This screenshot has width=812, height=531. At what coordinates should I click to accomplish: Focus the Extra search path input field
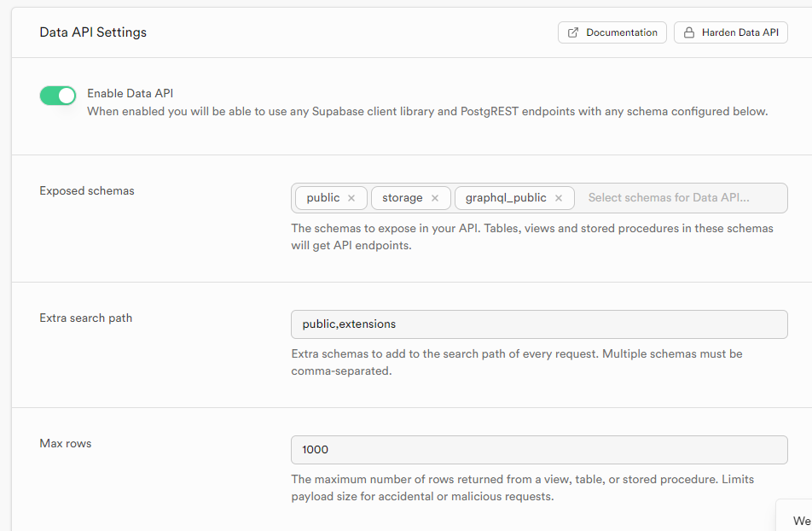tap(539, 324)
